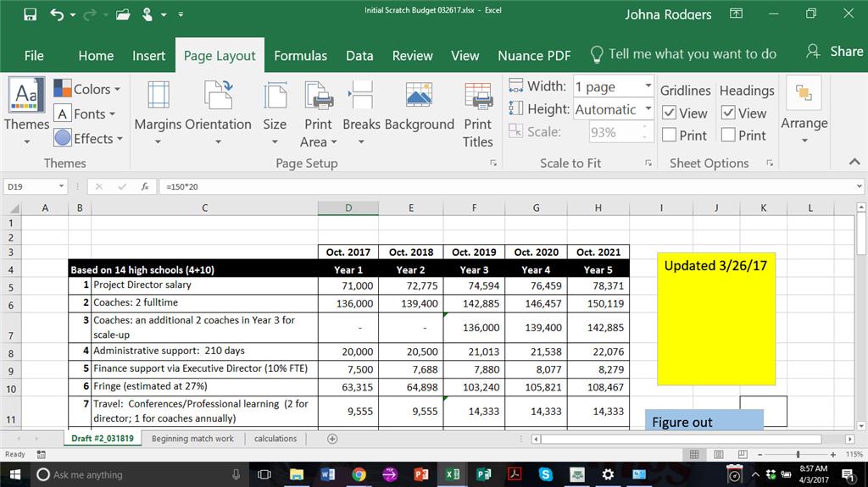This screenshot has width=868, height=487.
Task: Open the Print Area icon menu
Action: click(319, 95)
